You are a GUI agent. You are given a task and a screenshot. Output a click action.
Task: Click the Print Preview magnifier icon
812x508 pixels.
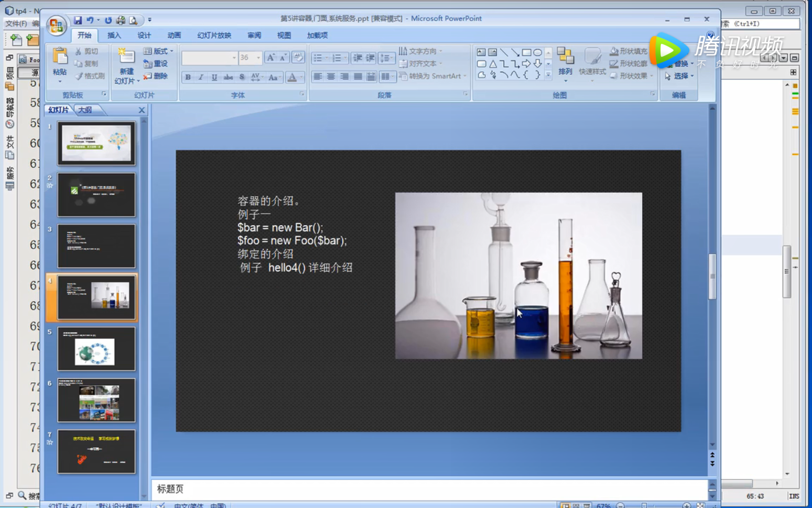pos(133,20)
